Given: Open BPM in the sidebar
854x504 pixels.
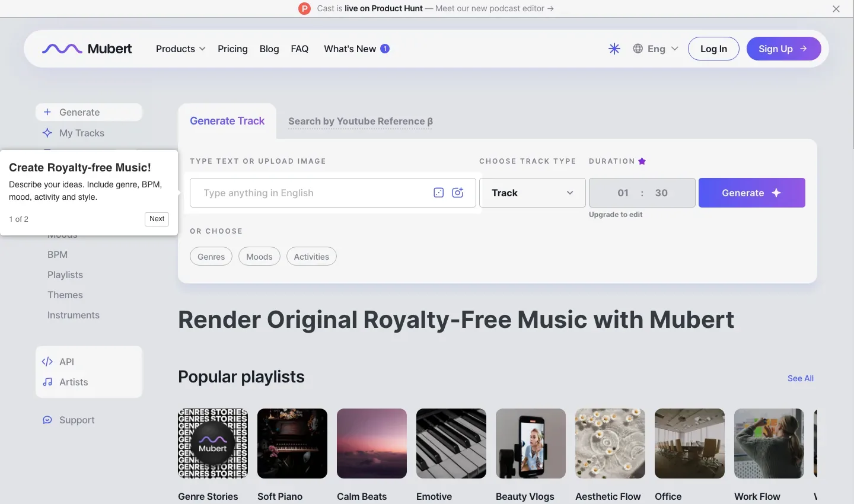Looking at the screenshot, I should 58,254.
